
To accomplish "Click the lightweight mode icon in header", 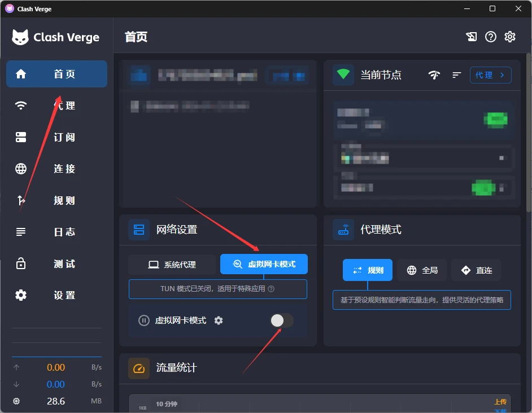I will [471, 37].
